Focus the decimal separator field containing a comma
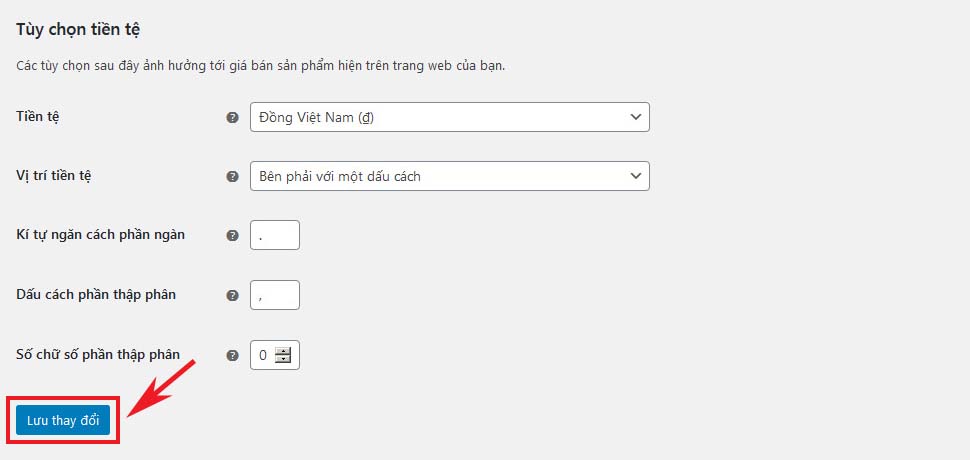Image resolution: width=970 pixels, height=460 pixels. 274,296
